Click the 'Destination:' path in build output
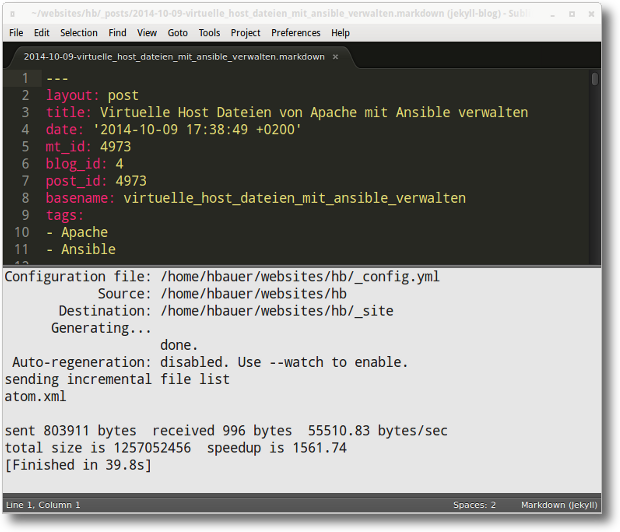The image size is (620, 532). [x=277, y=311]
